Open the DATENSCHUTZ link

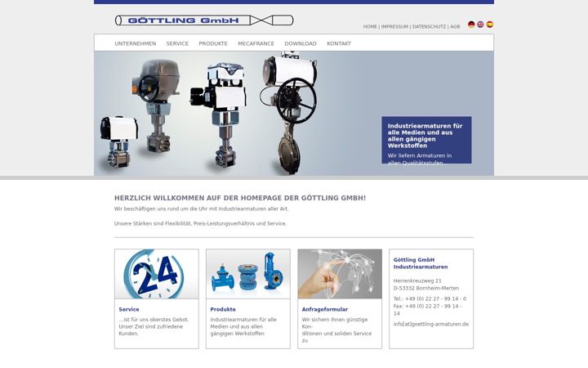429,27
